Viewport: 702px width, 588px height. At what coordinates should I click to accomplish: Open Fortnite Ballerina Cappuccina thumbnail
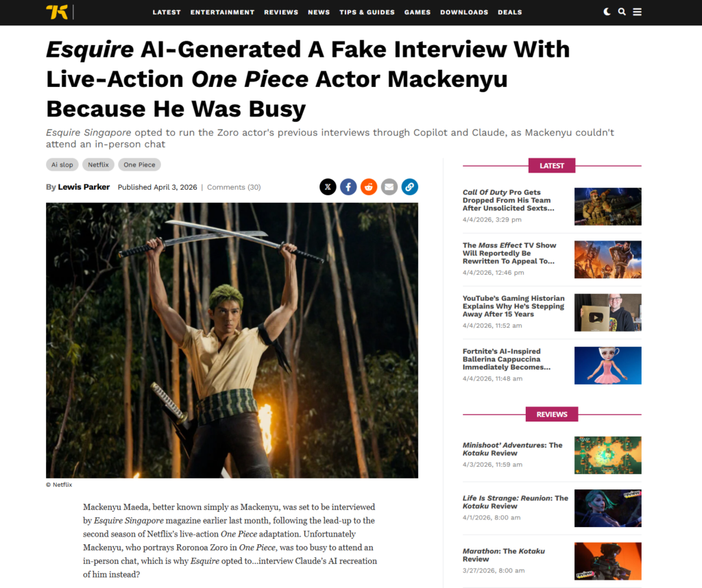607,365
